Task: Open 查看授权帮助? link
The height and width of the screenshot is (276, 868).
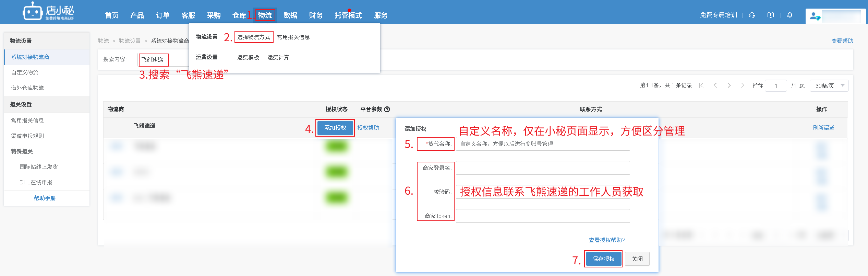Action: (x=607, y=240)
